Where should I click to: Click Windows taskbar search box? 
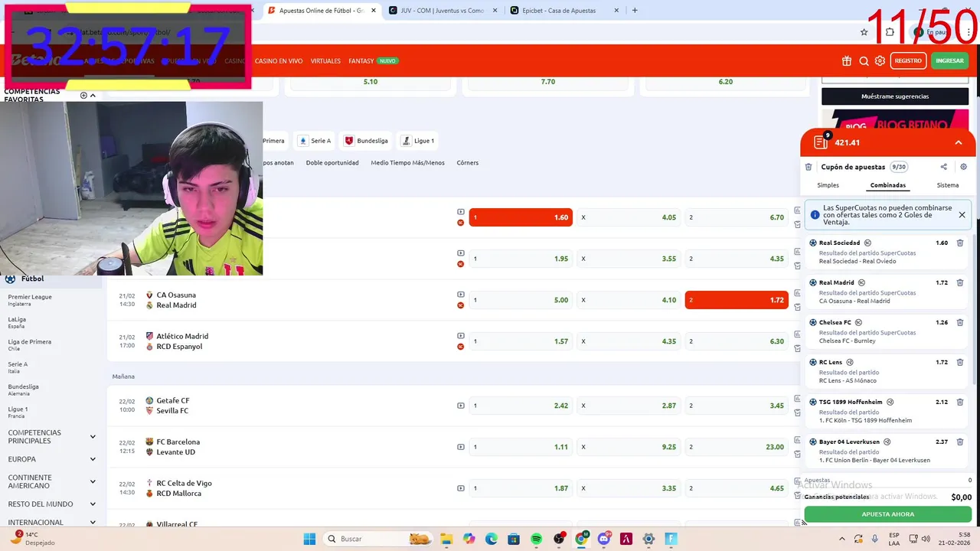tap(377, 539)
